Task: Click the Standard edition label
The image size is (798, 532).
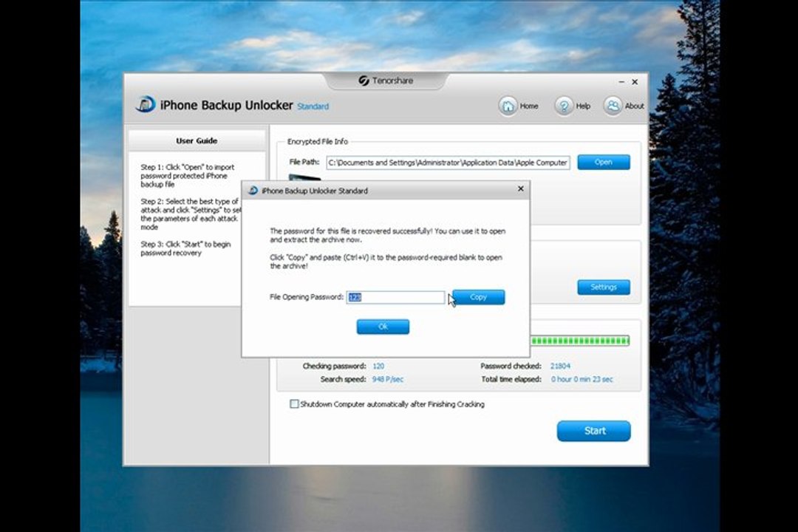Action: (313, 106)
